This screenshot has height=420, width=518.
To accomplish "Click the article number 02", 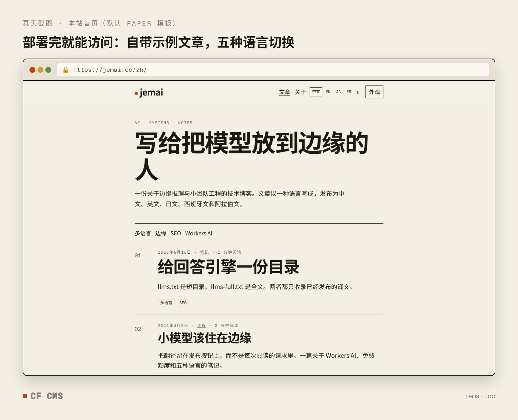I will [138, 329].
